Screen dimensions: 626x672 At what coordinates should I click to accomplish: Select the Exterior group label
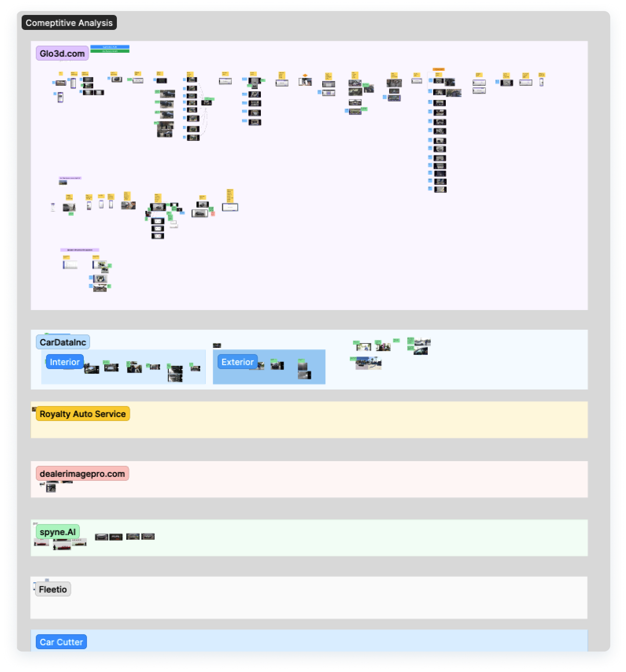coord(238,362)
